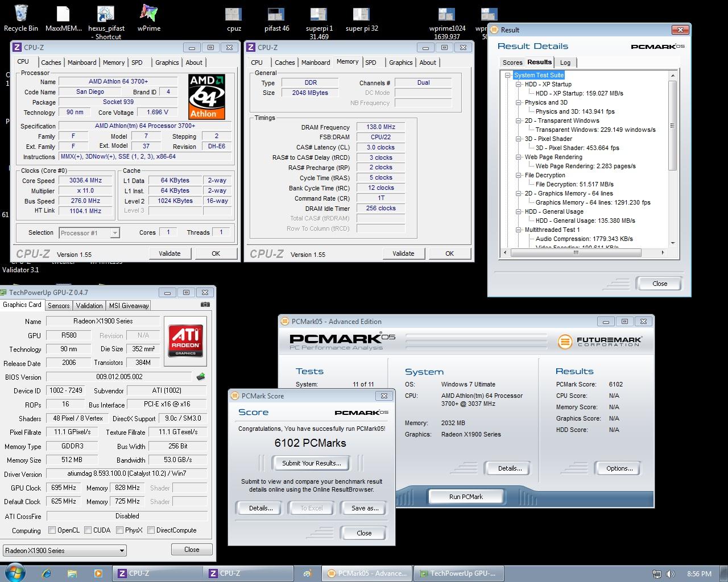Collapse the HDD - XP Startup node
This screenshot has height=582, width=728.
(x=519, y=84)
